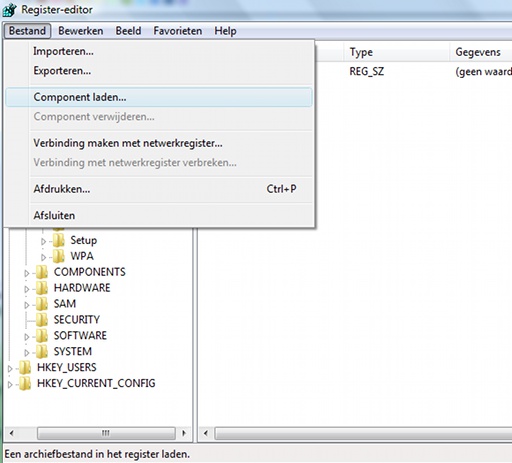The width and height of the screenshot is (512, 463).
Task: Expand the HKEY_CURRENT_CONFIG tree node
Action: (x=10, y=385)
